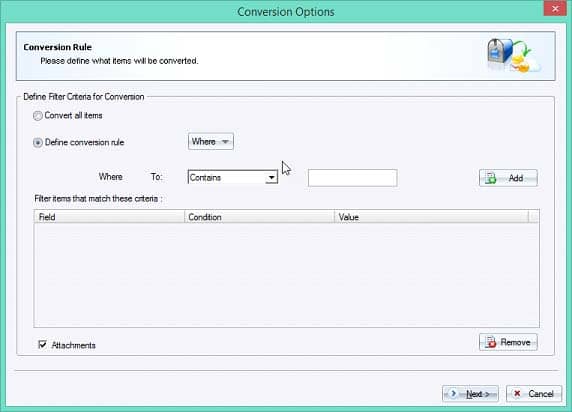The height and width of the screenshot is (412, 572).
Task: Close the Conversion Options window
Action: (555, 9)
